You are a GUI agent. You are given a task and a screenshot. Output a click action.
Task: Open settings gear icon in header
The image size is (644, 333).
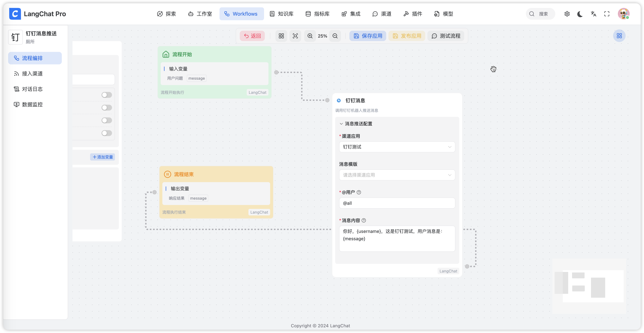[567, 14]
